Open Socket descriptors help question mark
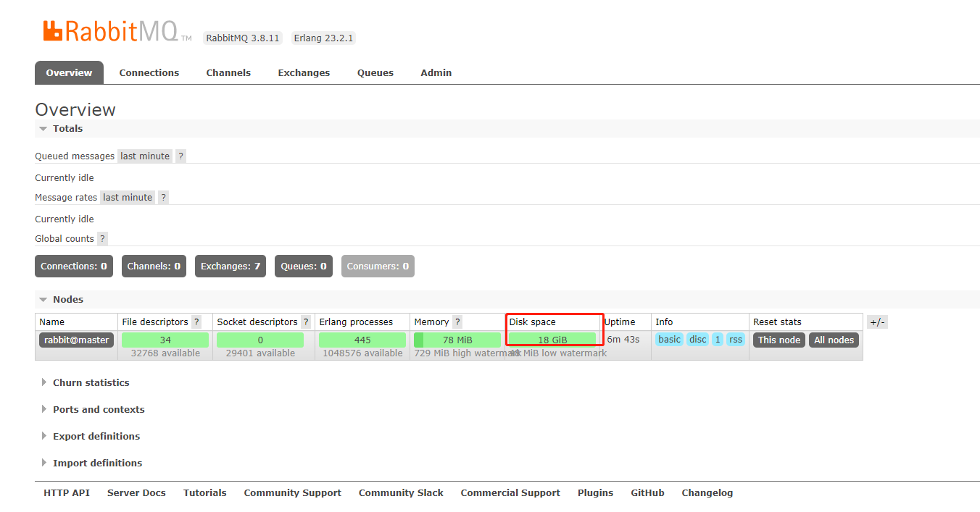 306,322
